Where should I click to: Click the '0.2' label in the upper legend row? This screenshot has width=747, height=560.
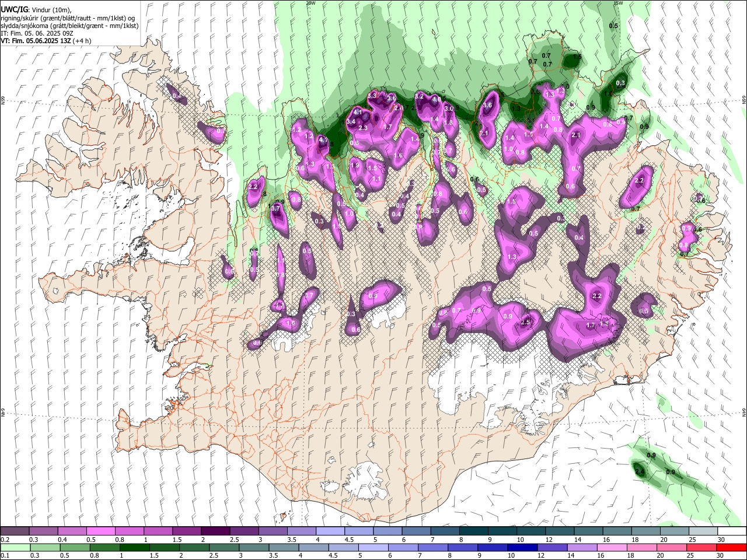pos(5,540)
